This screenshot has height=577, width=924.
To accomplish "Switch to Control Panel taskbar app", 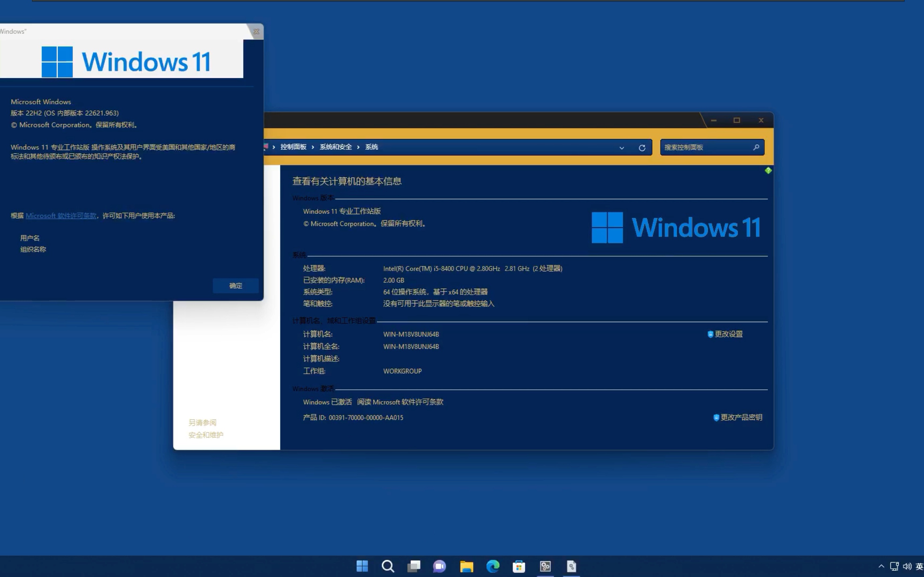I will pyautogui.click(x=545, y=566).
